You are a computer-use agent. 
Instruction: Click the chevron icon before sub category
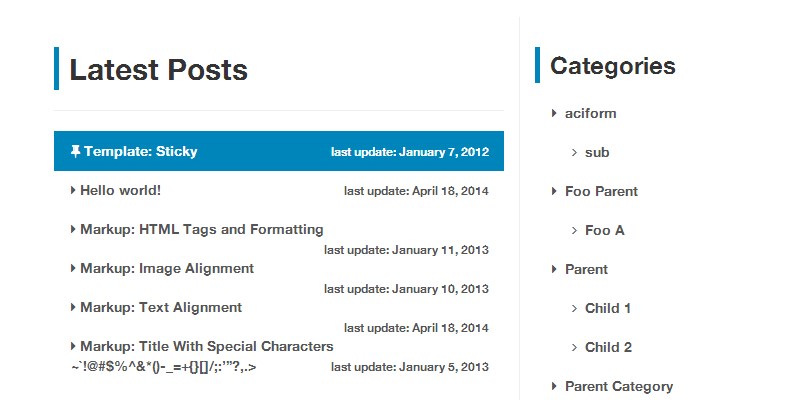(x=574, y=153)
